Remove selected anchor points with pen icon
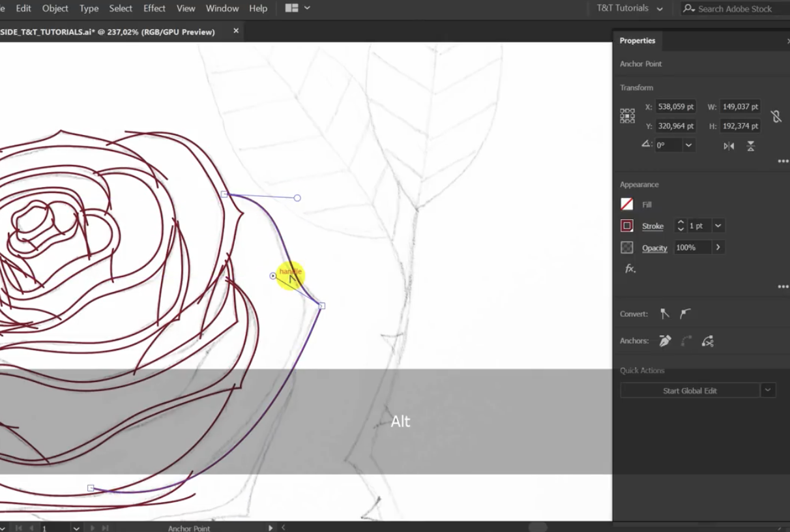The height and width of the screenshot is (532, 790). point(665,341)
